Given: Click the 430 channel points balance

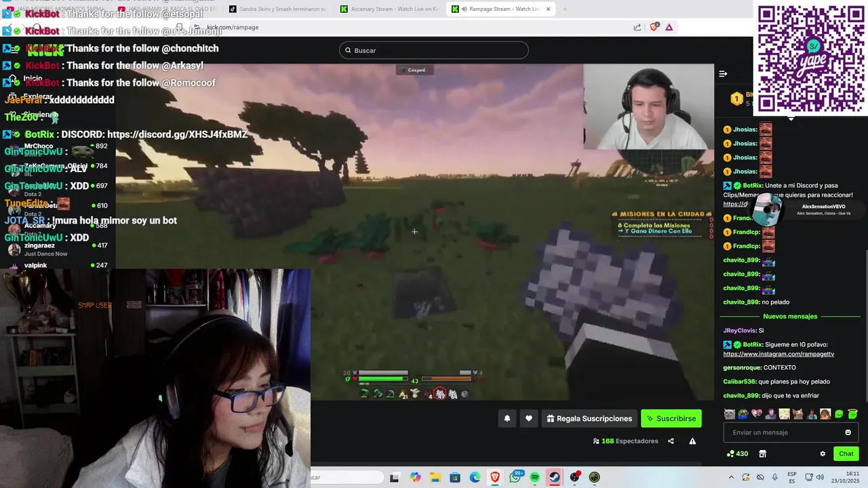Looking at the screenshot, I should click(x=737, y=454).
